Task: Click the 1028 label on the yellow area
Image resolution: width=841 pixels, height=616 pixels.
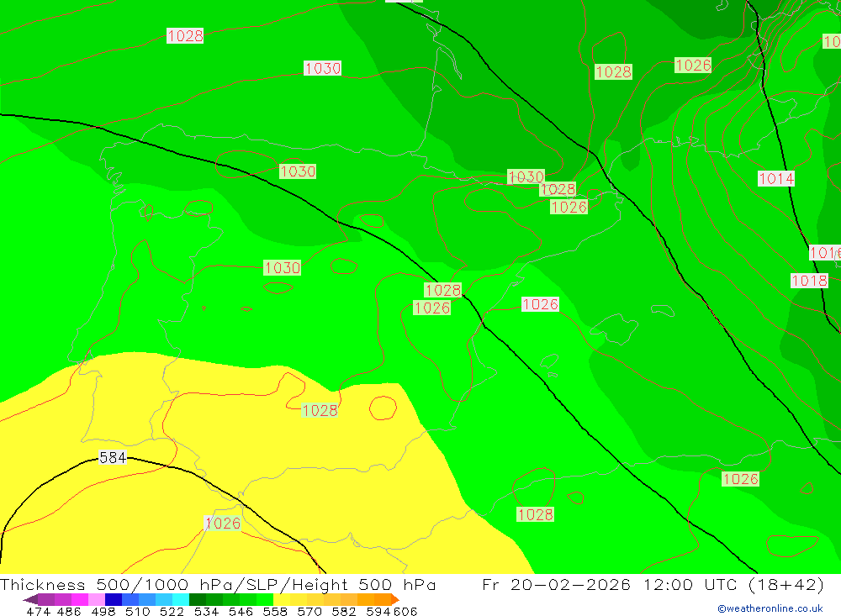Action: click(x=320, y=410)
